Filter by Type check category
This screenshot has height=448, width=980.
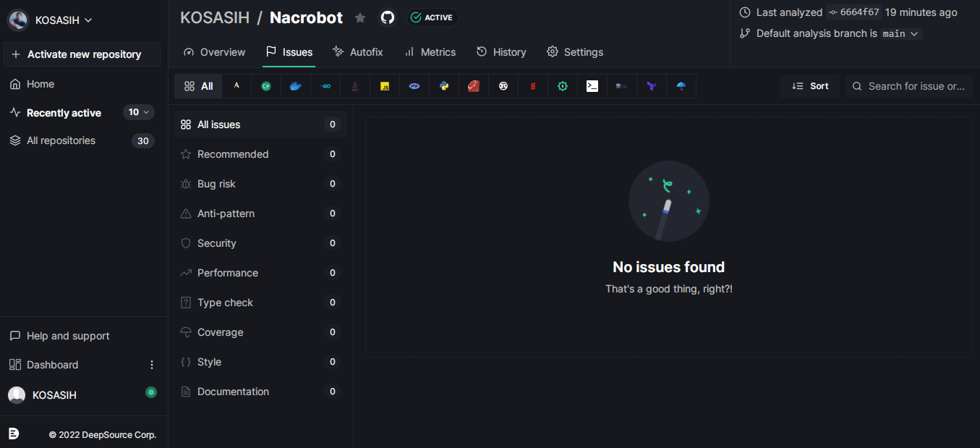[x=260, y=303]
